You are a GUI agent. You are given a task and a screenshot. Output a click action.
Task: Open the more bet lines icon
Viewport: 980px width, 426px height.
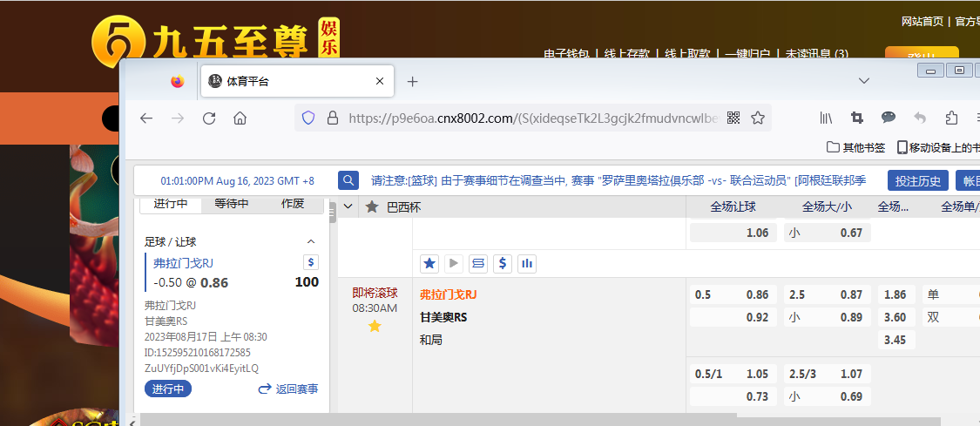[478, 264]
